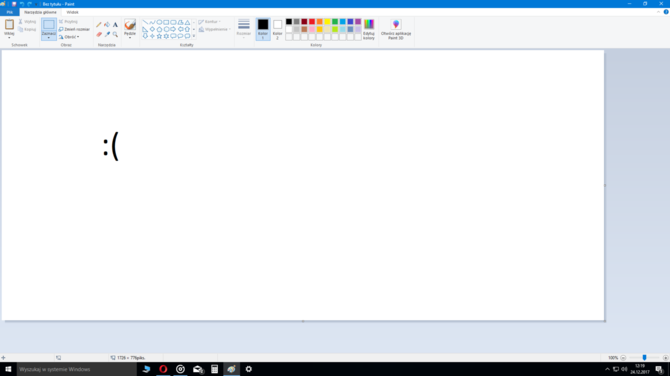This screenshot has height=376, width=670.
Task: Click Wyszukaj w systemie Windows search box
Action: click(x=77, y=369)
